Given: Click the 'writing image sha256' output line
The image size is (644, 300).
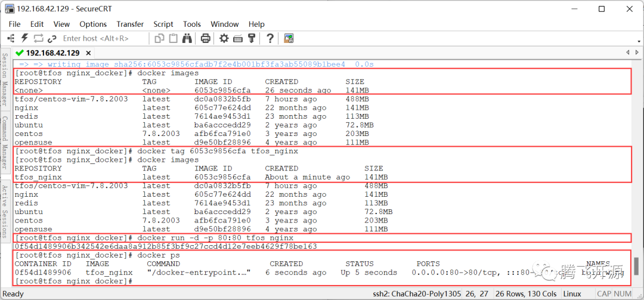Looking at the screenshot, I should (x=197, y=64).
